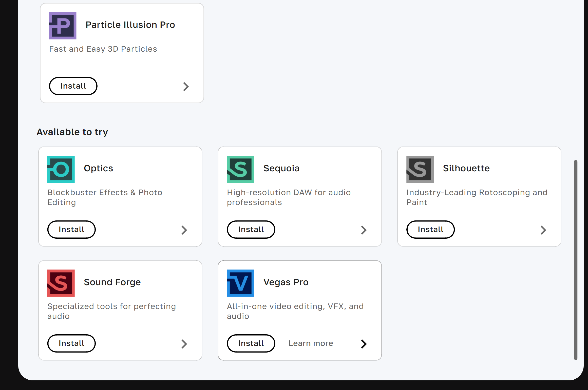This screenshot has height=390, width=588.
Task: Click 'Specialized tools for perfecting audio' text
Action: (112, 311)
